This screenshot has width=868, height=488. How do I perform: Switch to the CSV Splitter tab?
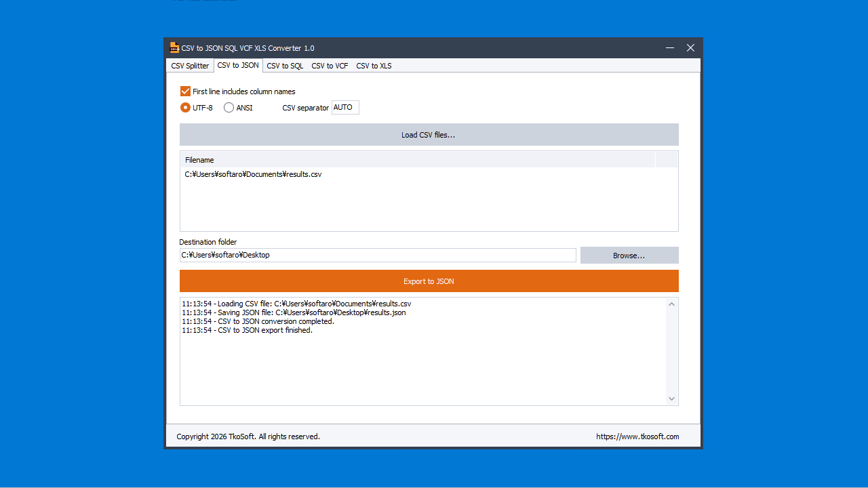190,66
